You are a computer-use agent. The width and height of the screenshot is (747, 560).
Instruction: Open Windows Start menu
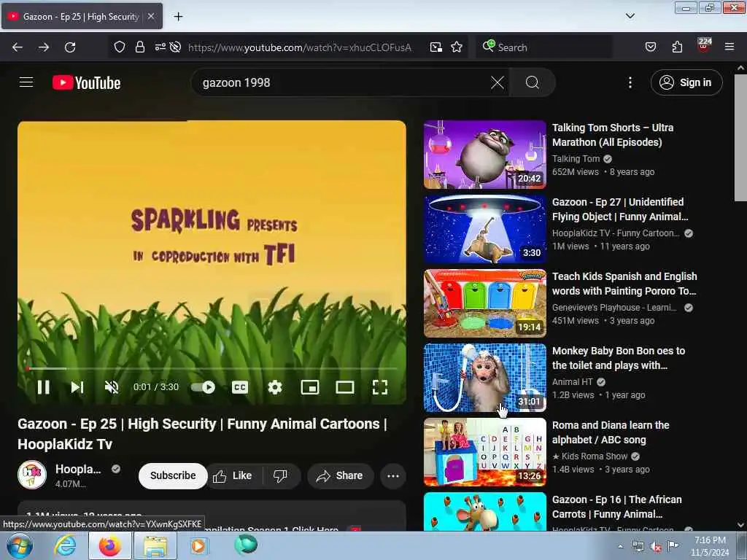point(19,545)
